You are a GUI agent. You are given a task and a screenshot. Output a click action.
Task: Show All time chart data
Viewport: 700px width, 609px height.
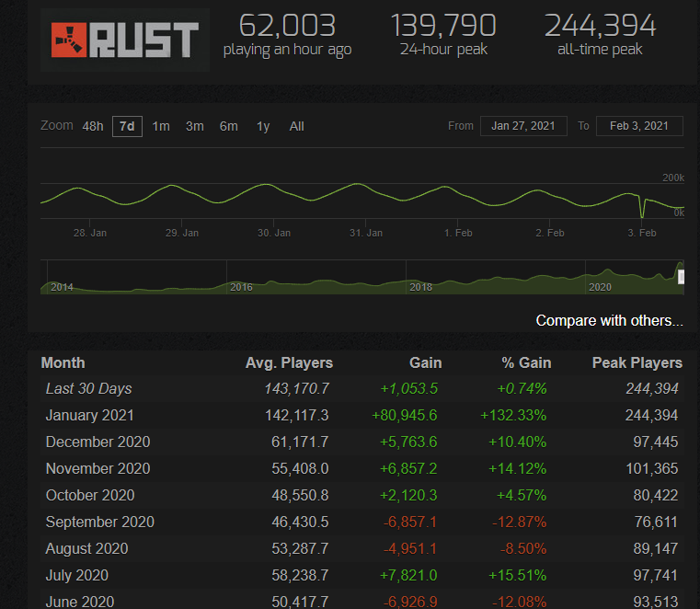coord(296,126)
